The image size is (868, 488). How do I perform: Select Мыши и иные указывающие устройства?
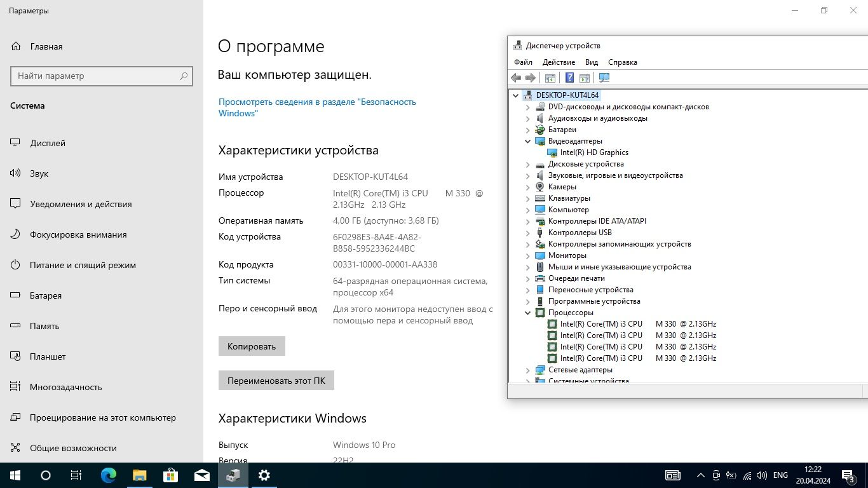(620, 267)
